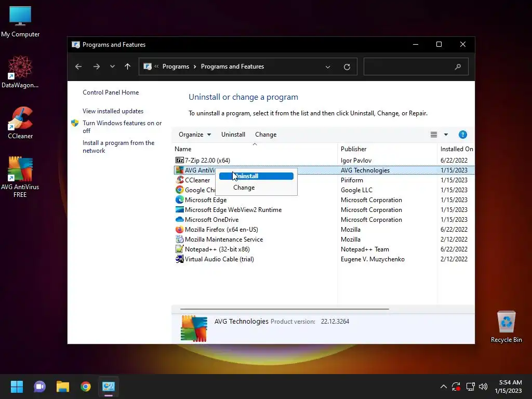View installed updates link
The height and width of the screenshot is (399, 532).
click(113, 111)
